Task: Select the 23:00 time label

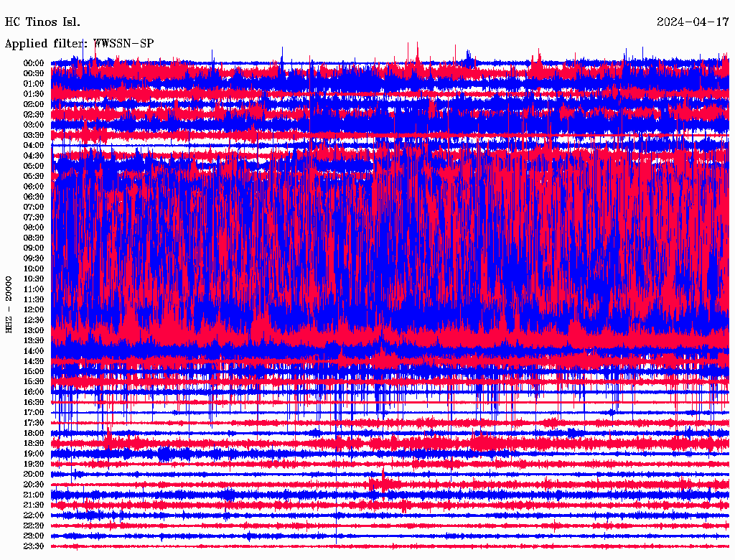Action: [x=34, y=536]
